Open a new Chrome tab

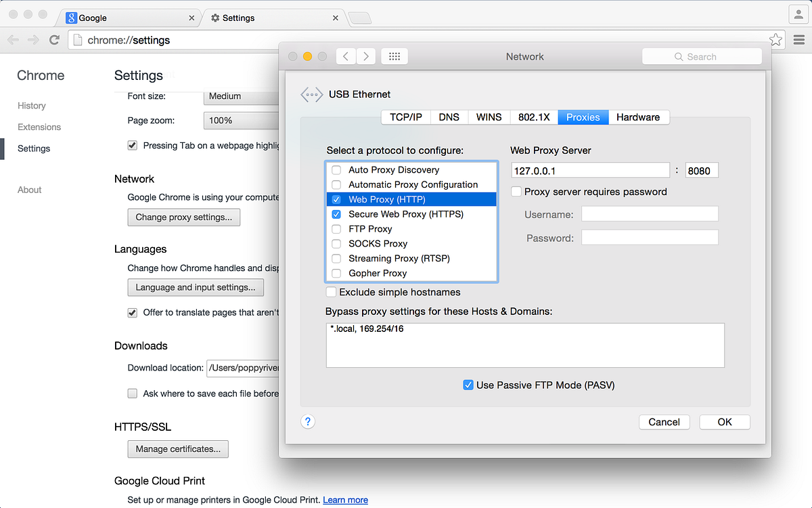click(359, 18)
